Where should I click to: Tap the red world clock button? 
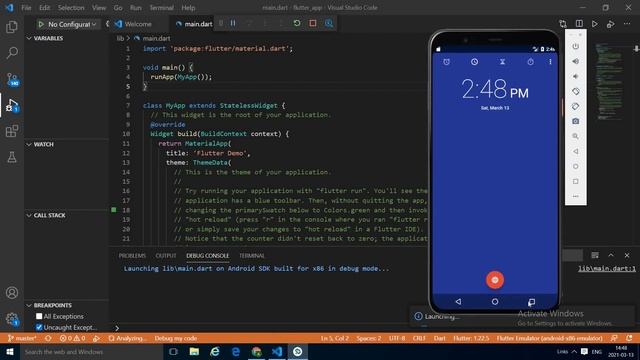(x=495, y=280)
